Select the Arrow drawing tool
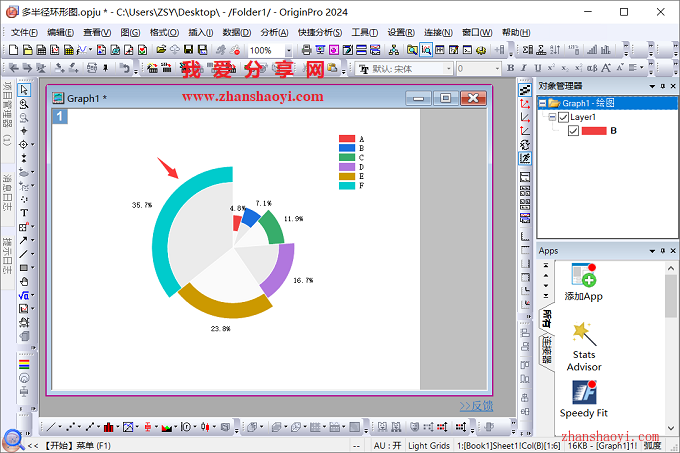Image resolution: width=680 pixels, height=453 pixels. click(23, 240)
